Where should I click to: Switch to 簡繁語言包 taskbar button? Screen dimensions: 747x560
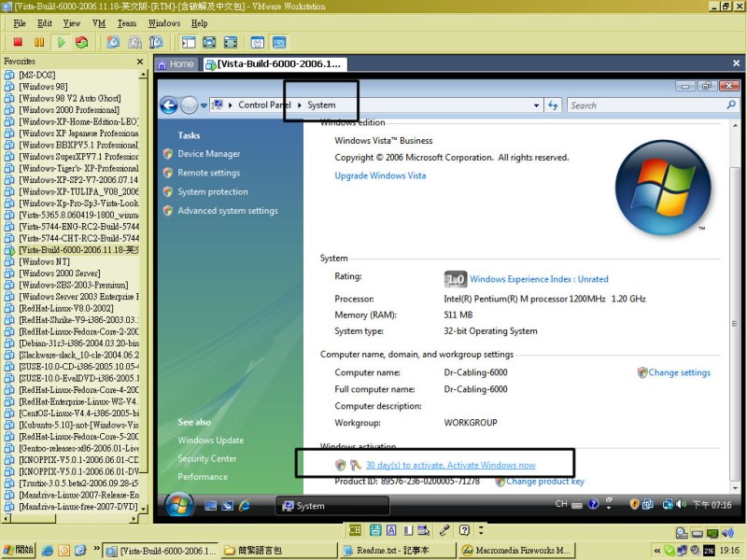(278, 551)
